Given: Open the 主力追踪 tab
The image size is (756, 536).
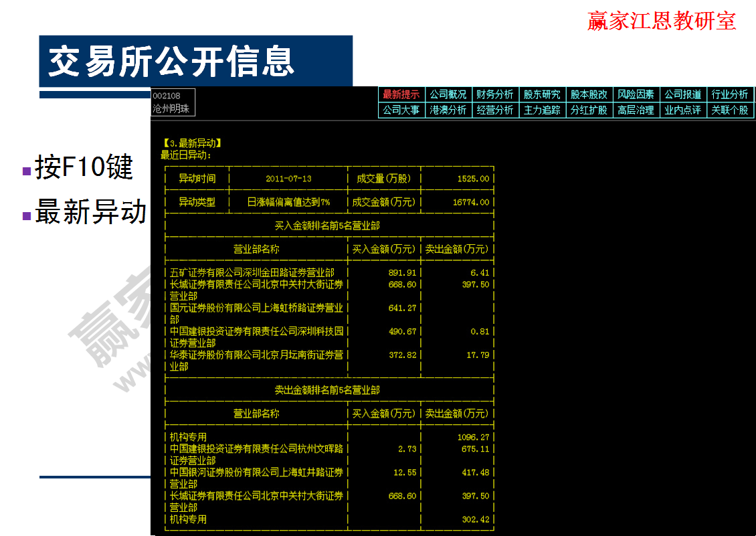Looking at the screenshot, I should [x=543, y=110].
